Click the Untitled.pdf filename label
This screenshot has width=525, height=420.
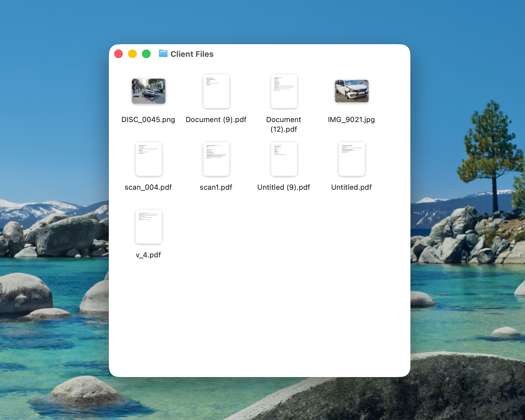click(x=352, y=187)
